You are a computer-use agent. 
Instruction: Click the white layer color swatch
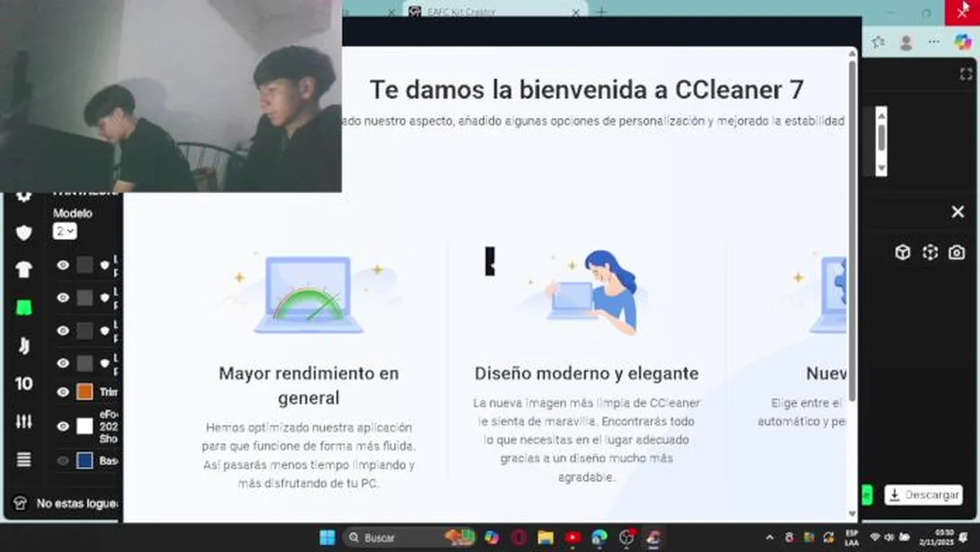pos(84,426)
